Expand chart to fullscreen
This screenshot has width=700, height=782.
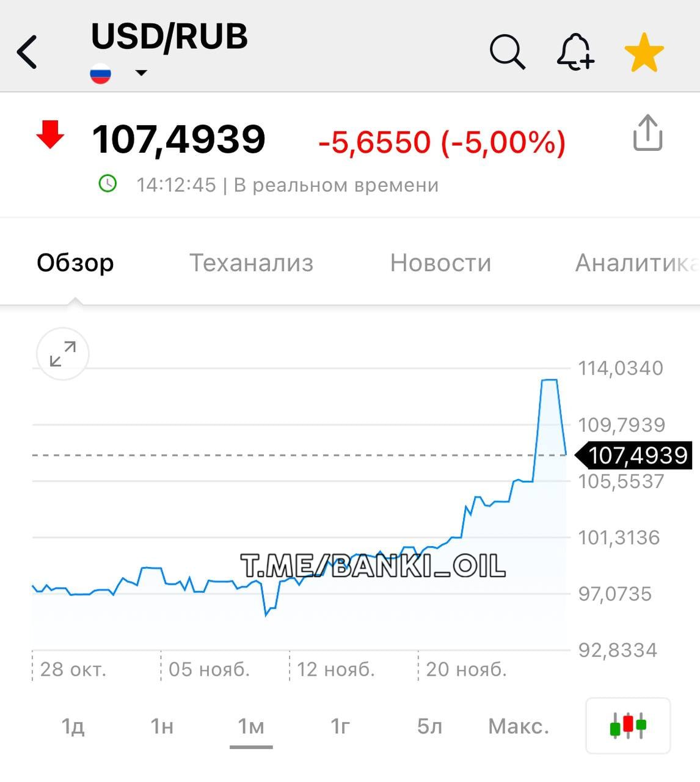[x=63, y=354]
